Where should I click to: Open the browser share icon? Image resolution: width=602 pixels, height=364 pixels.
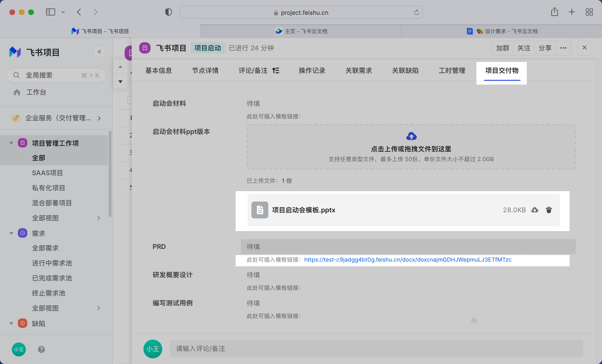[x=554, y=12]
